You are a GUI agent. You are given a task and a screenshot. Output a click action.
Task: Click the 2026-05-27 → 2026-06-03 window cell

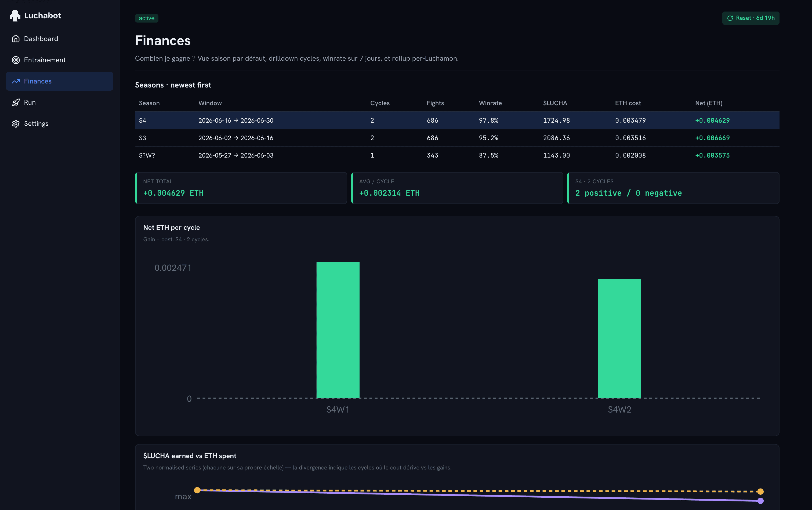(236, 155)
